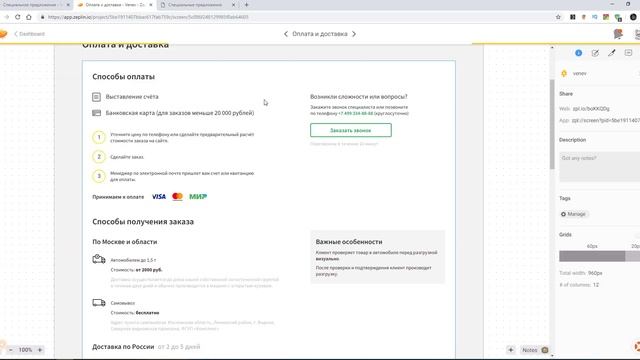Screen dimensions: 640x360
Task: Click the site lock icon
Action: pos(42,17)
